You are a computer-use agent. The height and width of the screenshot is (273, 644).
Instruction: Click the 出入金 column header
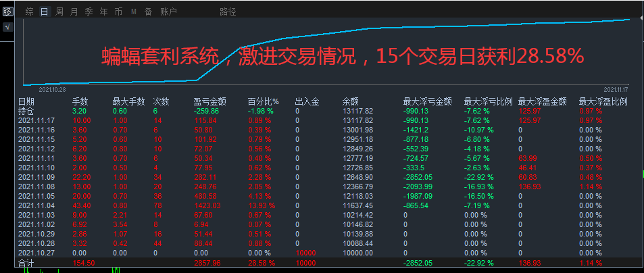(307, 102)
